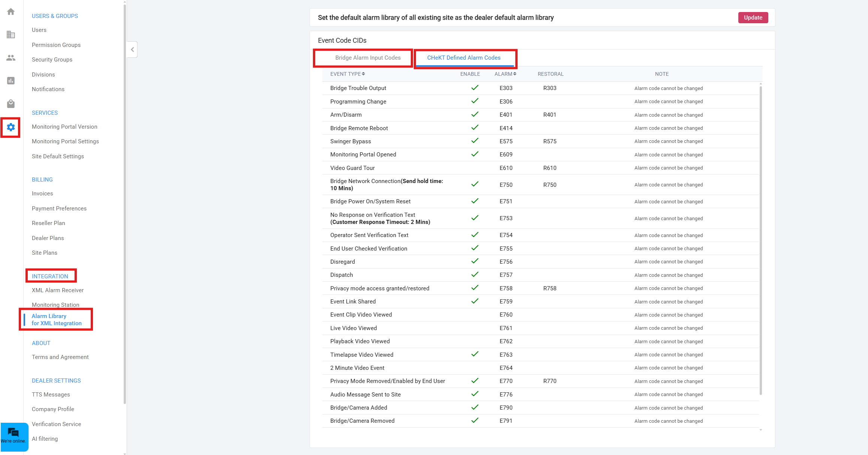Screen dimensions: 868x455
Task: Toggle enable check for Dispatch row
Action: click(x=474, y=275)
